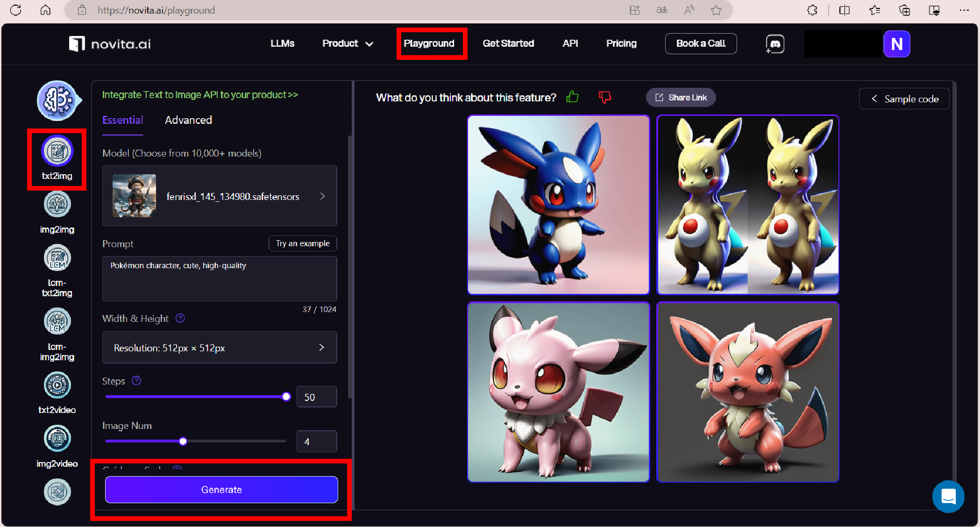
Task: Join Discord via the header icon
Action: 774,44
